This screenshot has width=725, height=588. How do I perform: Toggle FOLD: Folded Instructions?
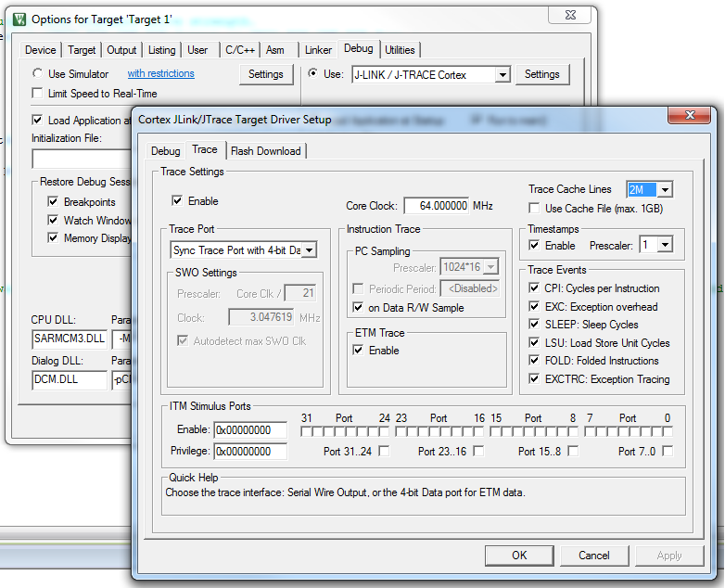[534, 361]
